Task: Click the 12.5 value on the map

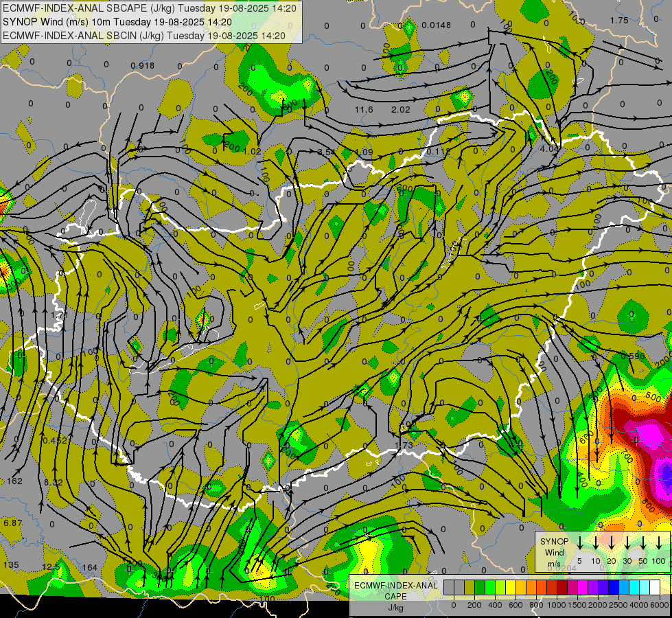Action: (51, 567)
